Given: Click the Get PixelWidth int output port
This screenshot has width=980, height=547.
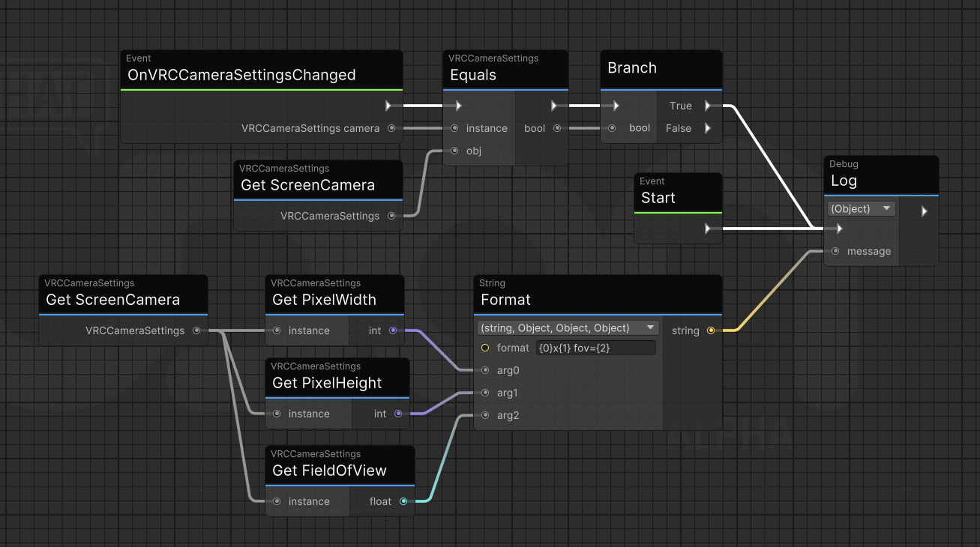Looking at the screenshot, I should point(394,330).
